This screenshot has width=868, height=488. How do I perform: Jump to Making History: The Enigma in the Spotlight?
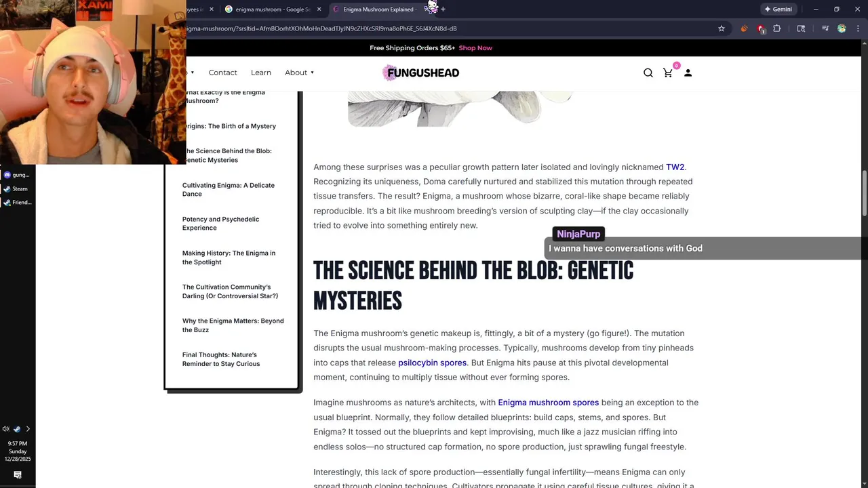coord(229,258)
